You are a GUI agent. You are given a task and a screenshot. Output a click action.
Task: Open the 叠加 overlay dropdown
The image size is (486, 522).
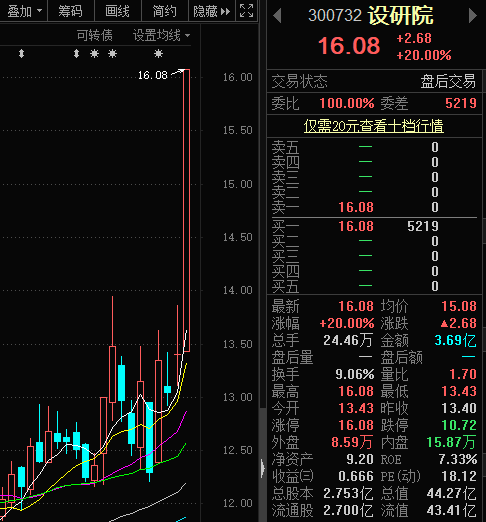click(24, 11)
